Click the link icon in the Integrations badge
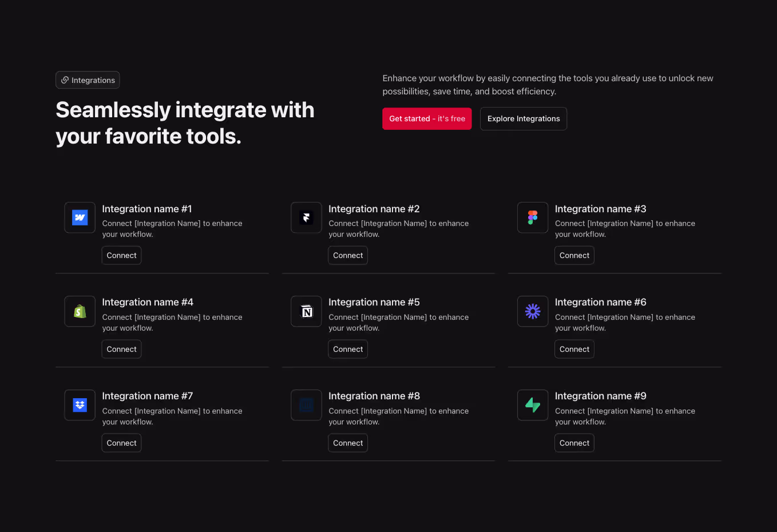The width and height of the screenshot is (777, 532). 65,80
